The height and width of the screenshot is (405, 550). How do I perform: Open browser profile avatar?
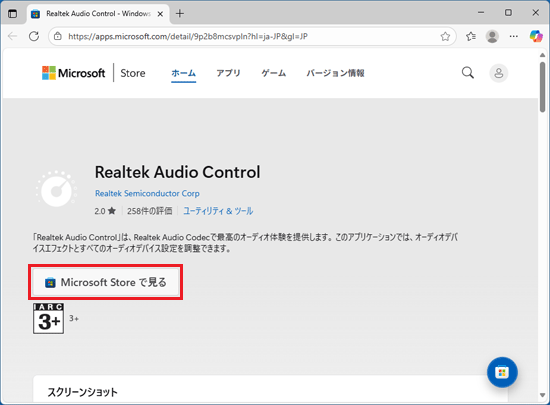tap(492, 36)
